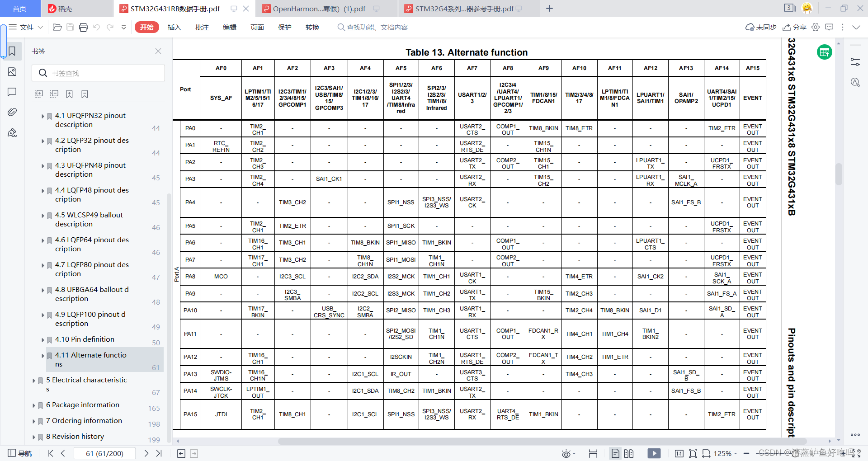Switch to STM32G4系列 reference manual tab
The image size is (868, 461).
tap(468, 9)
